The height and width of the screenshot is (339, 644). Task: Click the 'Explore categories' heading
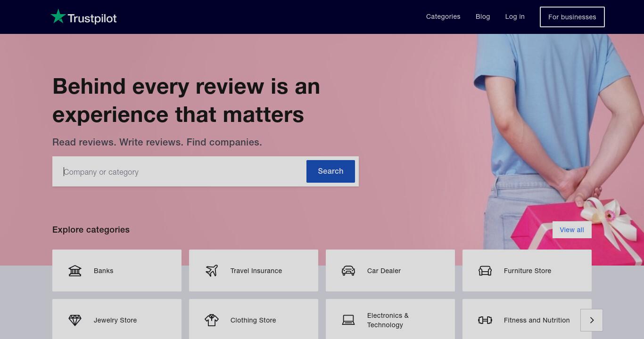click(91, 230)
